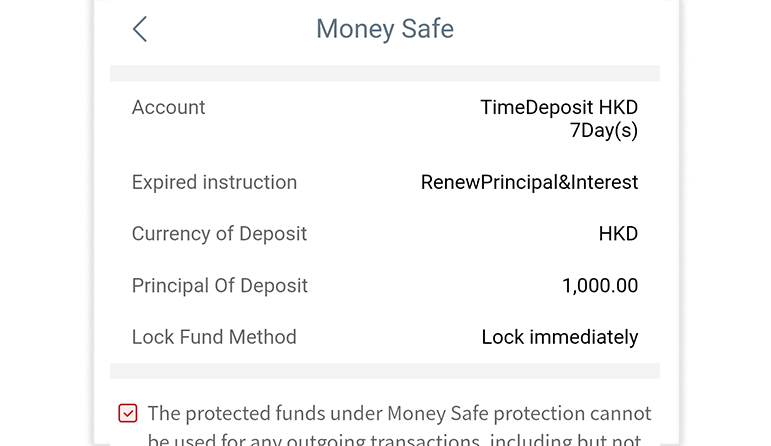This screenshot has width=771, height=446.
Task: Select the Account field label
Action: point(168,107)
